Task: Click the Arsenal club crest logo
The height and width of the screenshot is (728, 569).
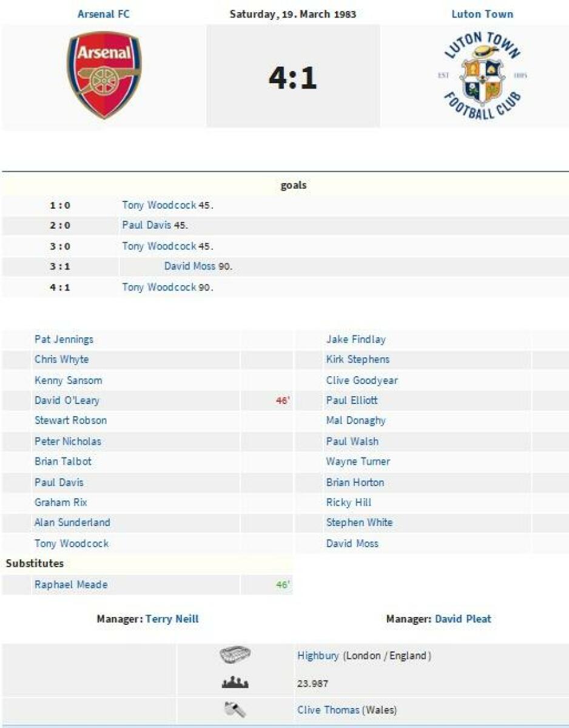Action: tap(104, 75)
